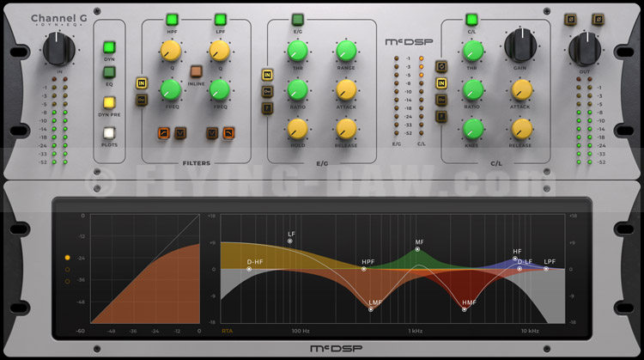644x360 pixels.
Task: Select the notch shape under the HPF knobs
Action: [180, 133]
